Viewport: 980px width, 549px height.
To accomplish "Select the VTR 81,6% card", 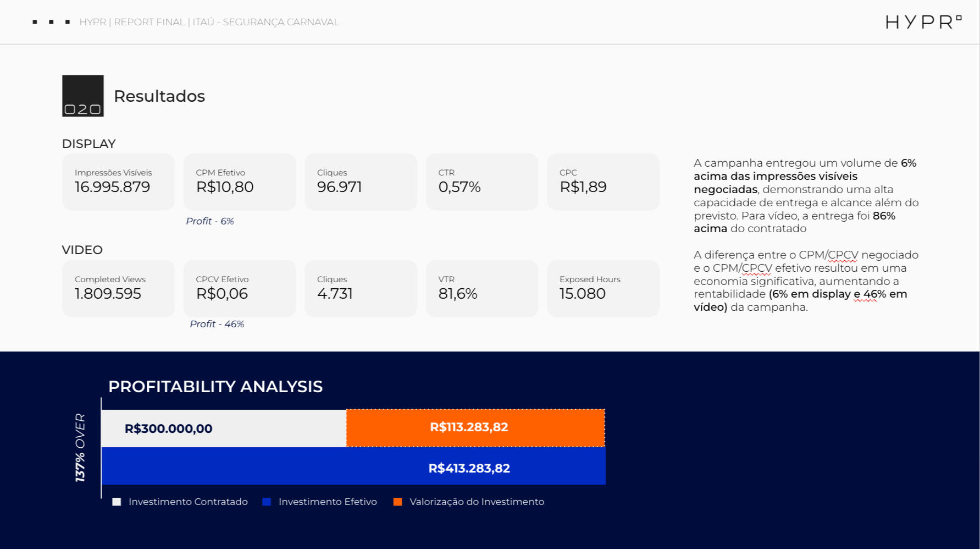I will tap(482, 288).
